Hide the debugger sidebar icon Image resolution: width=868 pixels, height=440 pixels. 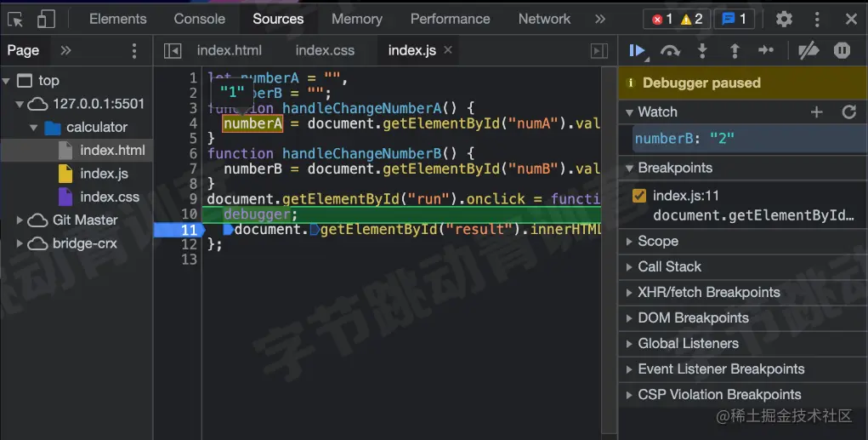coord(599,51)
